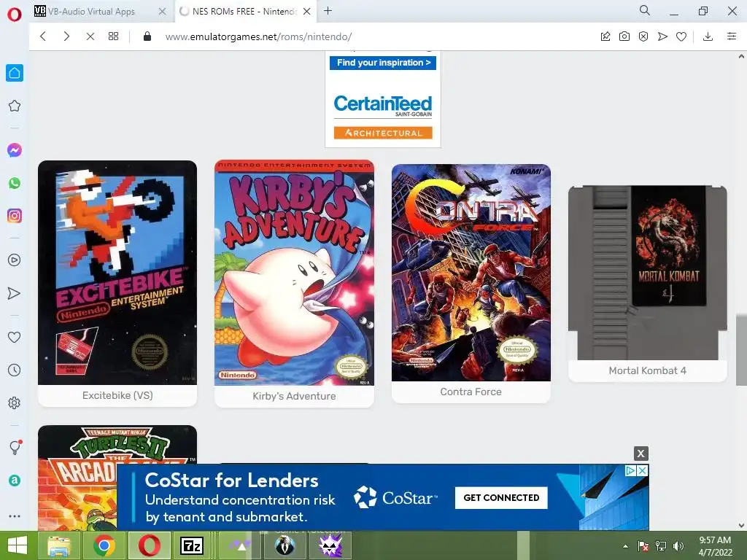The height and width of the screenshot is (560, 747).
Task: Click scrollbar up arrow
Action: point(741,56)
